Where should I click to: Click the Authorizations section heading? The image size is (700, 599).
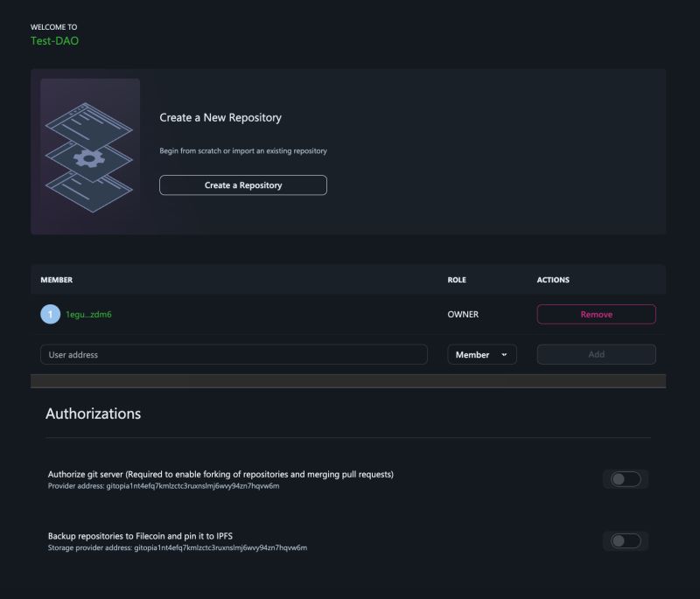point(94,413)
